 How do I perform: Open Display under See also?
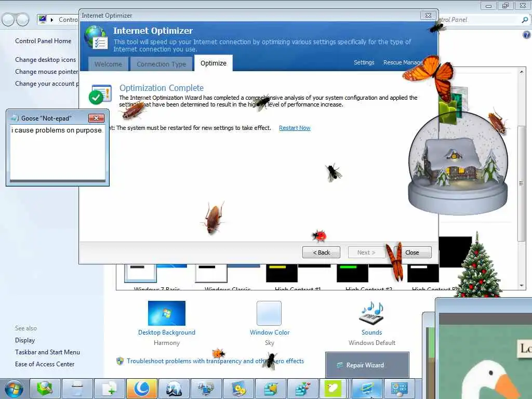coord(25,340)
